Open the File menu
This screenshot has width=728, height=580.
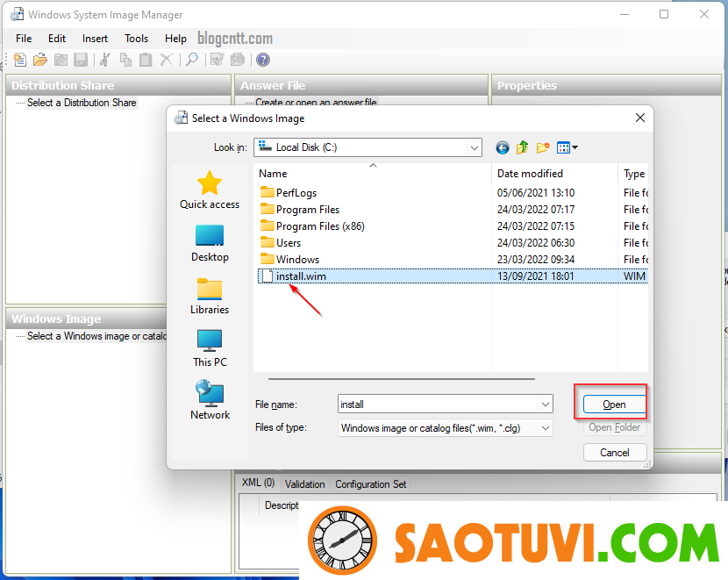coord(24,39)
